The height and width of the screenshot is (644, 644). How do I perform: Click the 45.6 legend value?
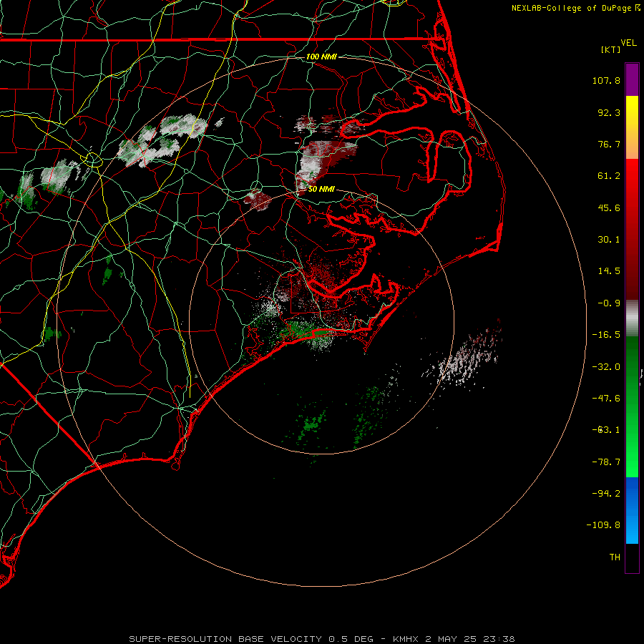(x=609, y=208)
